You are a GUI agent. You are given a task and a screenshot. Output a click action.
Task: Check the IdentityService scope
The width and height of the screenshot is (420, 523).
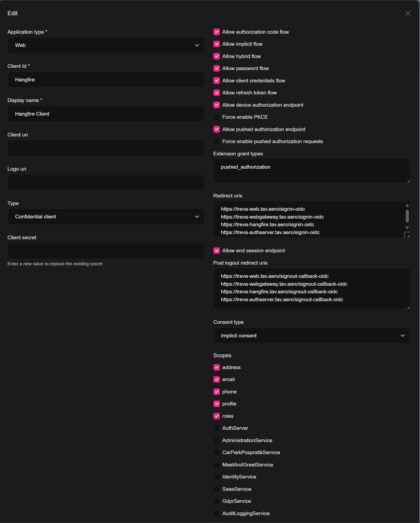pos(217,477)
